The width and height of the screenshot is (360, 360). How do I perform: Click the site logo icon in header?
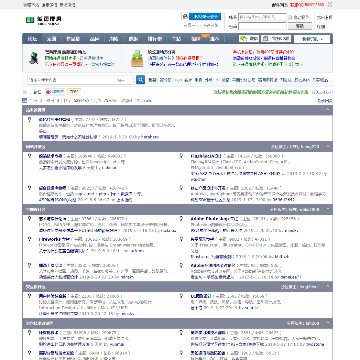click(30, 20)
